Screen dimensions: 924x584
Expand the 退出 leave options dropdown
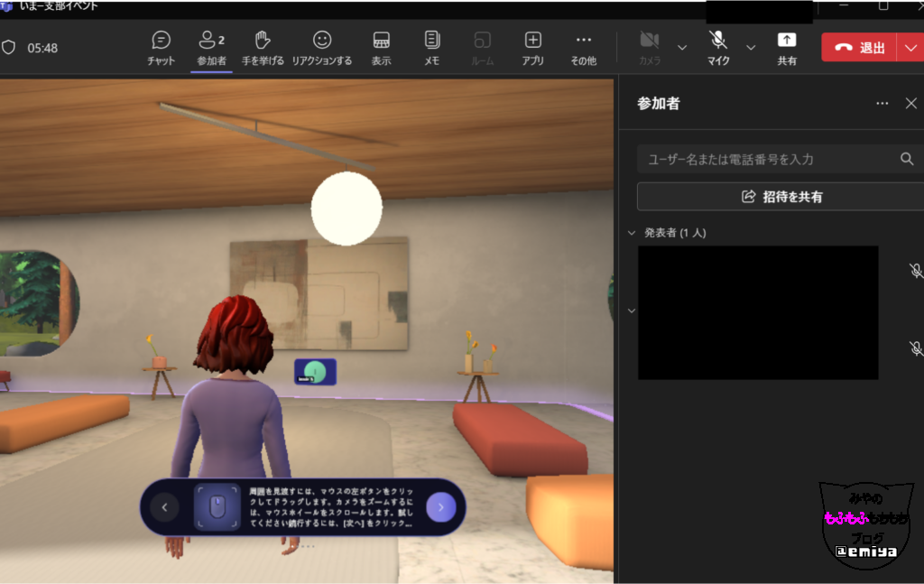tap(910, 48)
